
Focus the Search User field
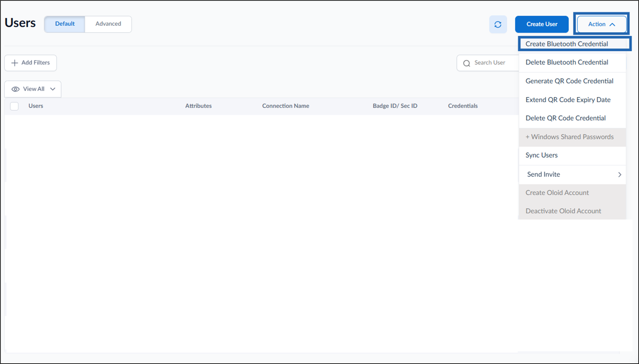click(487, 63)
